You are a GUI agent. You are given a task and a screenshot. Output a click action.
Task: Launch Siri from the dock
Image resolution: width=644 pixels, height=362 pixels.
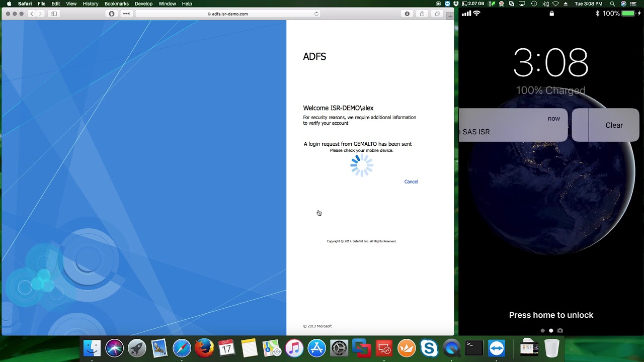tap(114, 348)
